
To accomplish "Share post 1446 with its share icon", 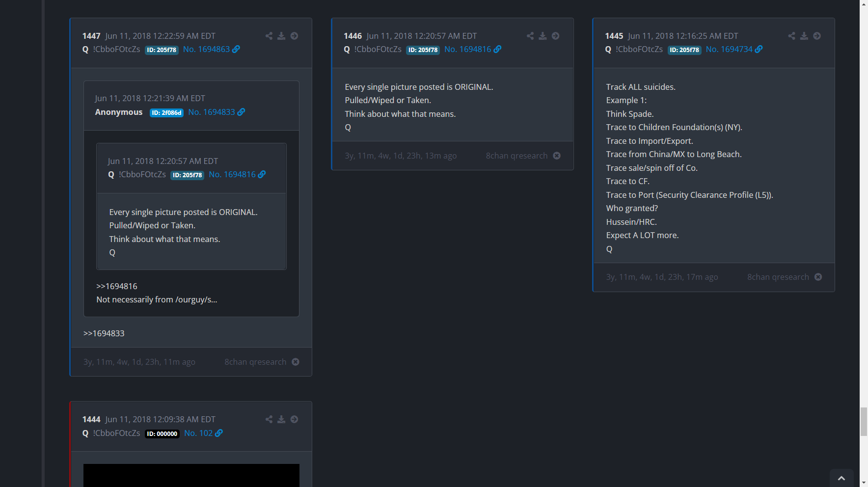I will (530, 36).
